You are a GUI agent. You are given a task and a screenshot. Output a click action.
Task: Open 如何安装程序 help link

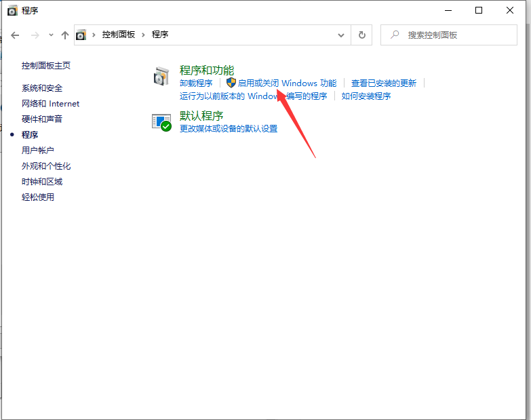366,96
